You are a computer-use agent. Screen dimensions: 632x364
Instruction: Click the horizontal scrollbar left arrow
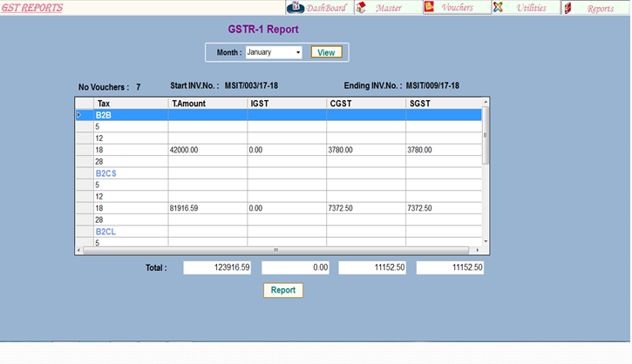(78, 250)
